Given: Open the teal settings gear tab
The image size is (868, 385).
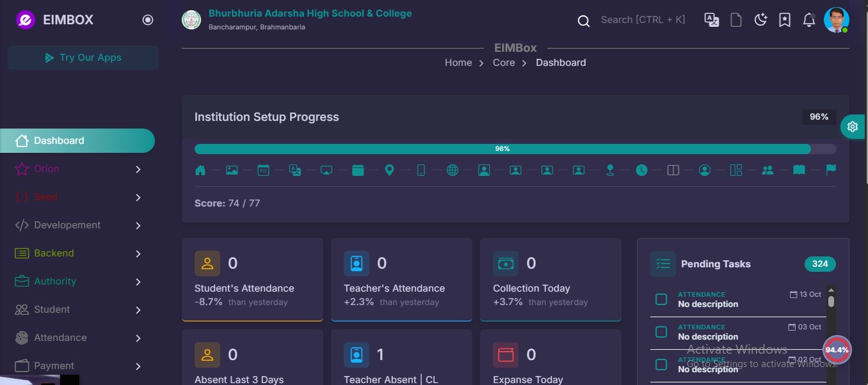Looking at the screenshot, I should click(853, 127).
